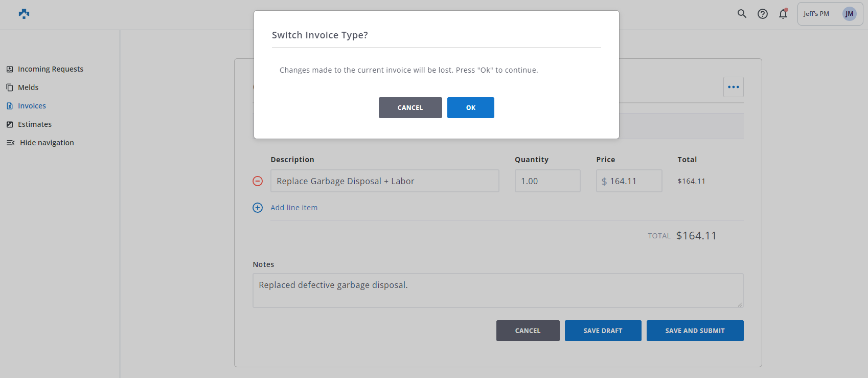Viewport: 868px width, 378px height.
Task: Click the Property Meld logo icon
Action: [24, 14]
